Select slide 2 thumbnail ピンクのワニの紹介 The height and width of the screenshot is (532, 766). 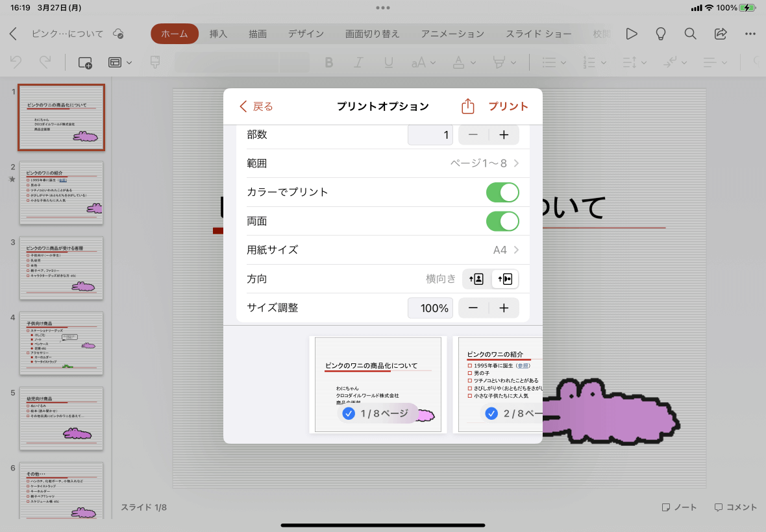point(62,193)
